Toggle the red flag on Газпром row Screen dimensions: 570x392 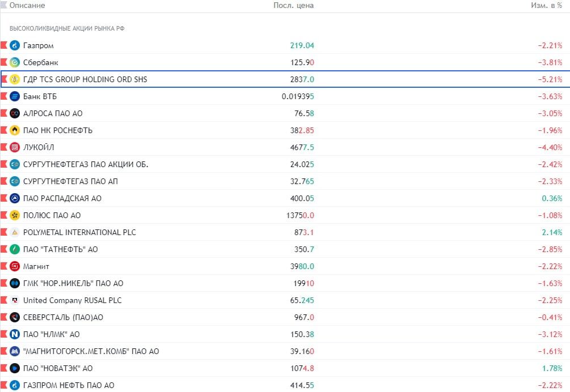coord(4,45)
